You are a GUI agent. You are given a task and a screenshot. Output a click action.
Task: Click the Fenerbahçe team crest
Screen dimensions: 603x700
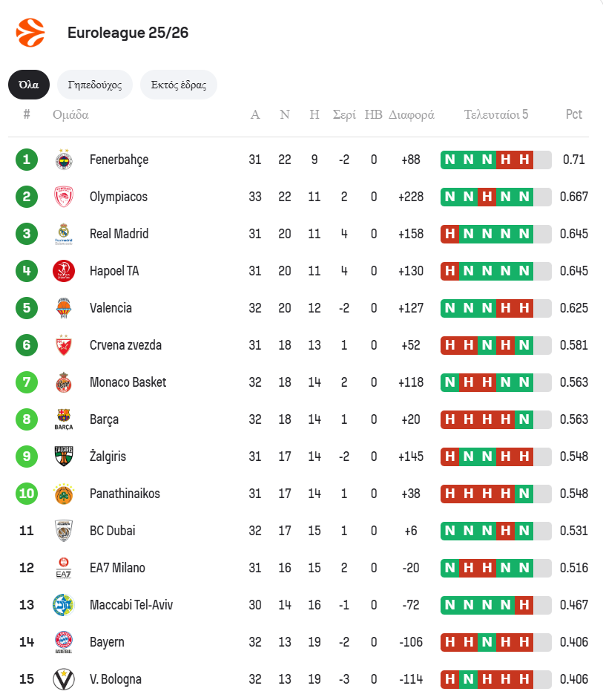tap(64, 160)
